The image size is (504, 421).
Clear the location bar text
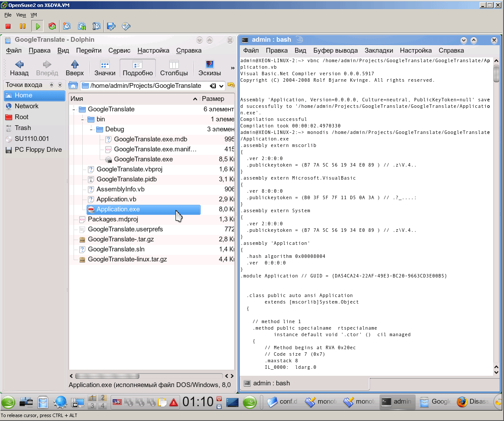213,86
